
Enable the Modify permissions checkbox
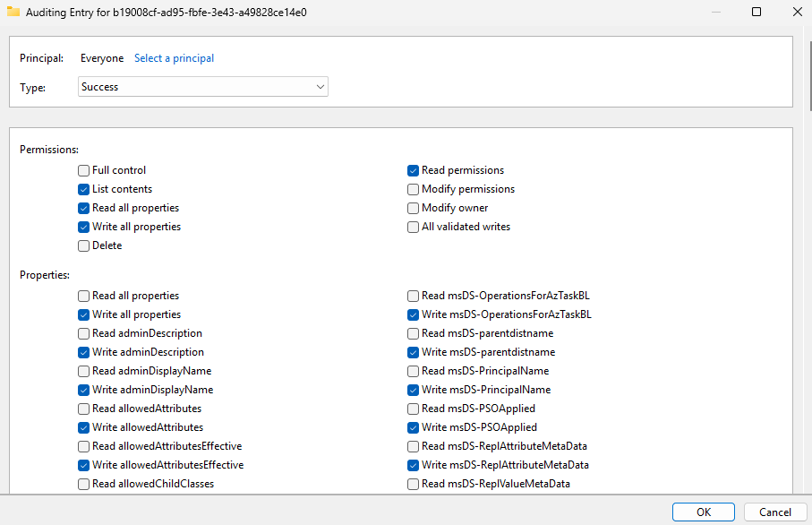click(x=413, y=189)
